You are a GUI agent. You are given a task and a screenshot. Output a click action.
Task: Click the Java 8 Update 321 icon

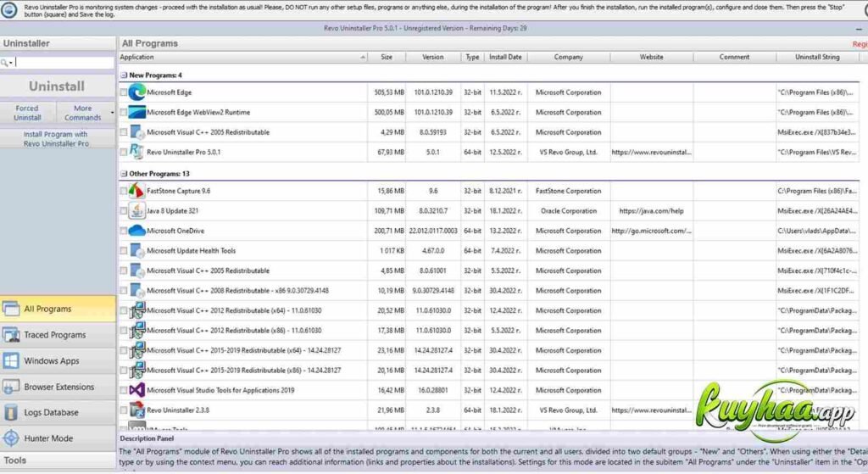pyautogui.click(x=136, y=211)
